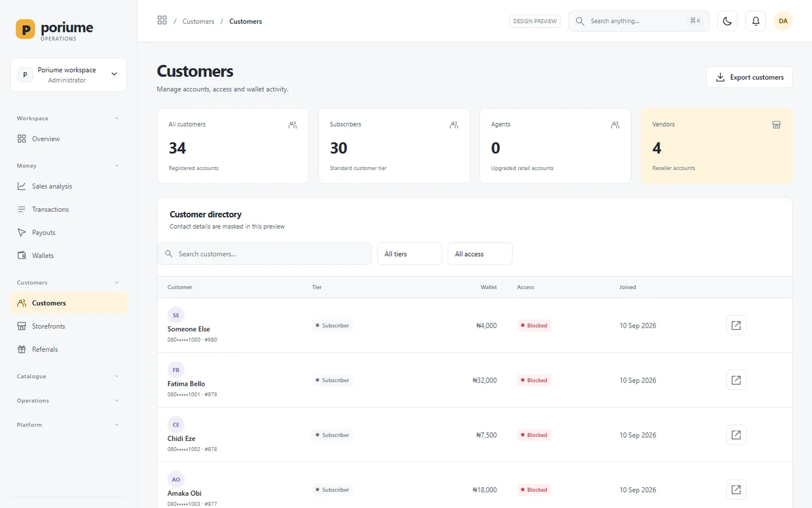Click the poriume logo icon

click(x=25, y=29)
